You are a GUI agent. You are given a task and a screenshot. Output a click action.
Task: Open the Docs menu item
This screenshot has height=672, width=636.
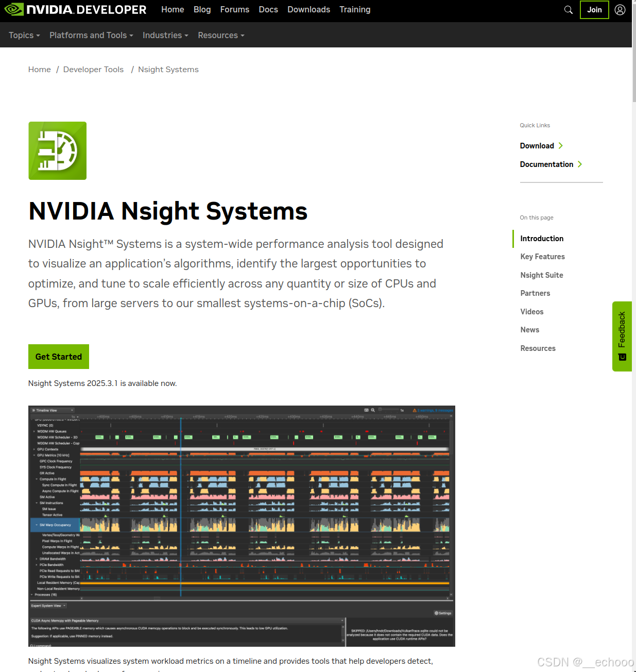tap(268, 9)
